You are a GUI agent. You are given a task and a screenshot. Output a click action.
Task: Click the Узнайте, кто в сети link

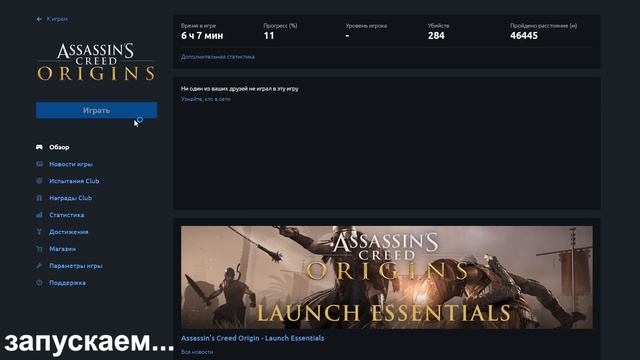click(x=206, y=99)
